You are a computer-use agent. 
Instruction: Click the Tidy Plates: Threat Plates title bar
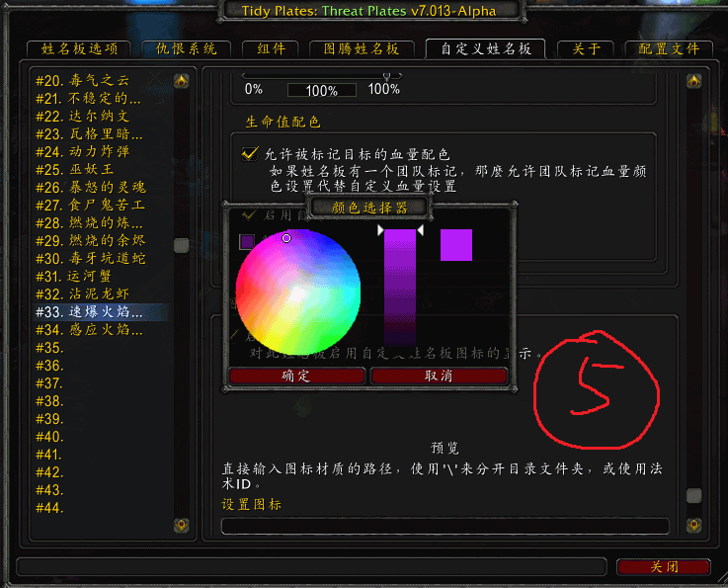click(x=369, y=11)
